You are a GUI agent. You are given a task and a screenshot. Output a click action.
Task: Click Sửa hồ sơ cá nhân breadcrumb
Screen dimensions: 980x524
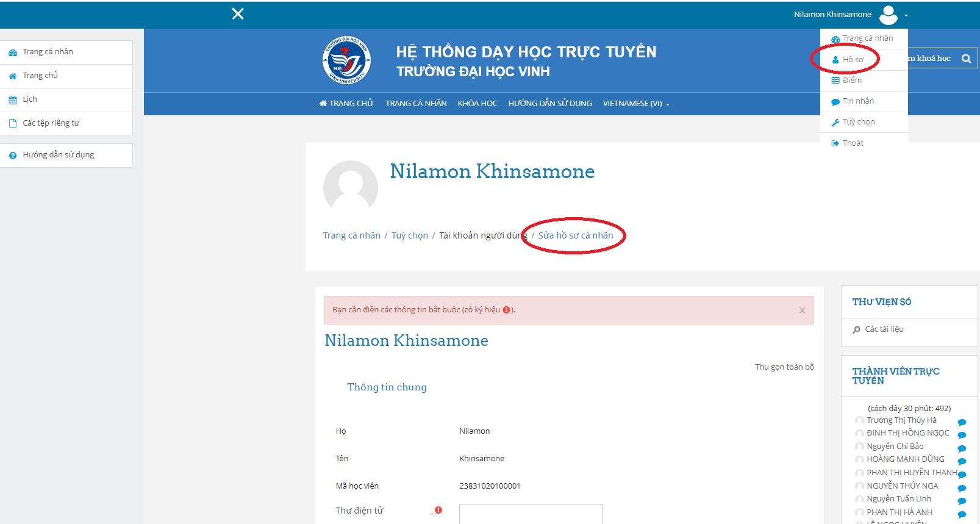(576, 235)
